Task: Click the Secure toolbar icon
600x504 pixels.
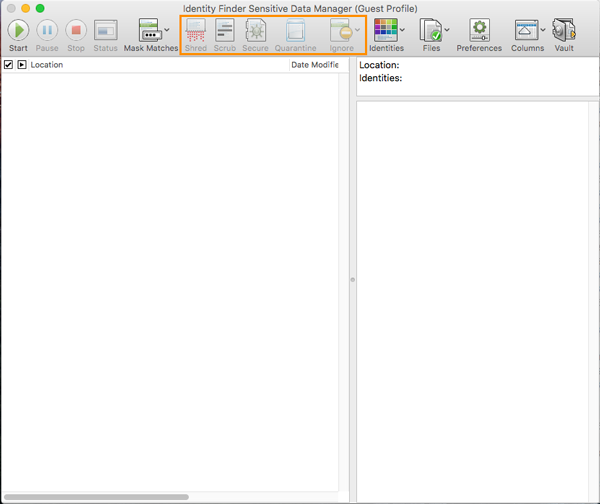Action: (255, 30)
